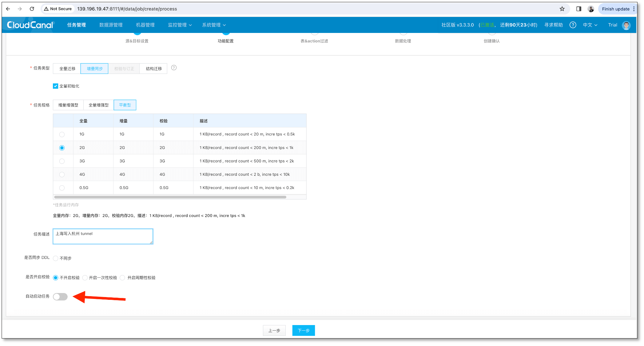
Task: Switch to the 全量迁移 task type tab
Action: pos(67,69)
